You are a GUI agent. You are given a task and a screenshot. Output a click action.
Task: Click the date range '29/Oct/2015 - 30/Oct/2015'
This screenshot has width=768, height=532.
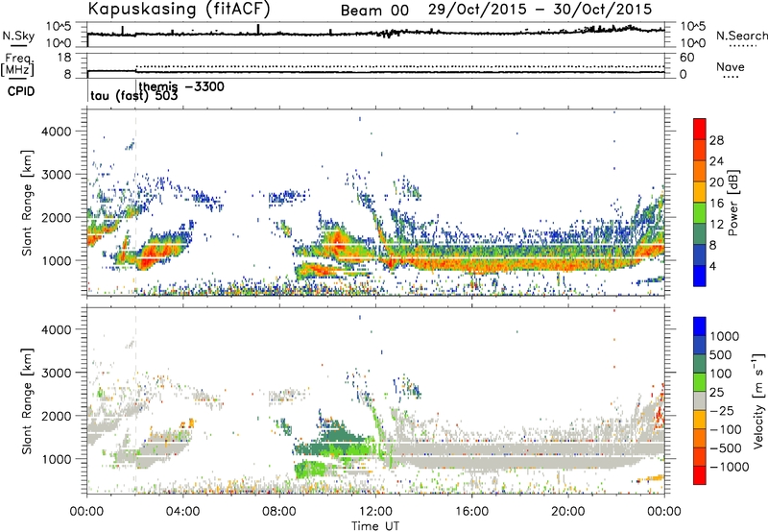pyautogui.click(x=540, y=10)
